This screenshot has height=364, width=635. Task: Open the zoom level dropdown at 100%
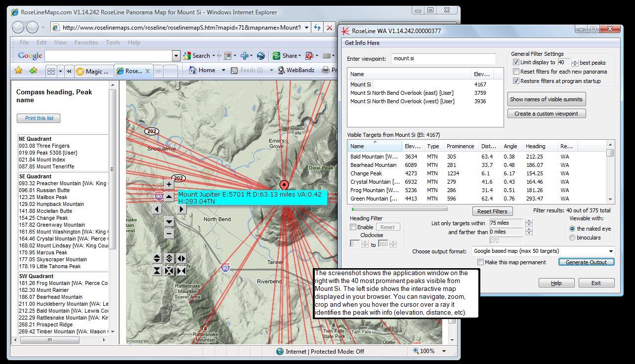444,351
